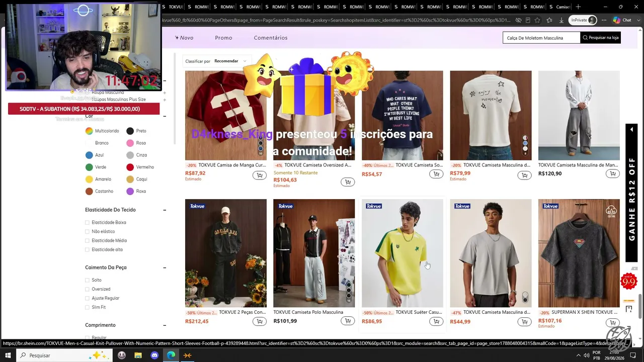Add TOKVUE Camisa de Manga Curta to cart

tap(260, 175)
